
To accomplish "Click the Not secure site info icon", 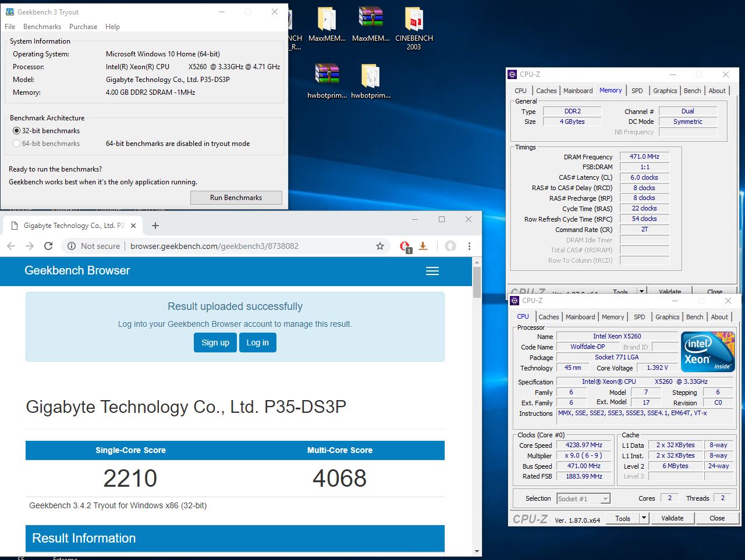I will pos(71,246).
